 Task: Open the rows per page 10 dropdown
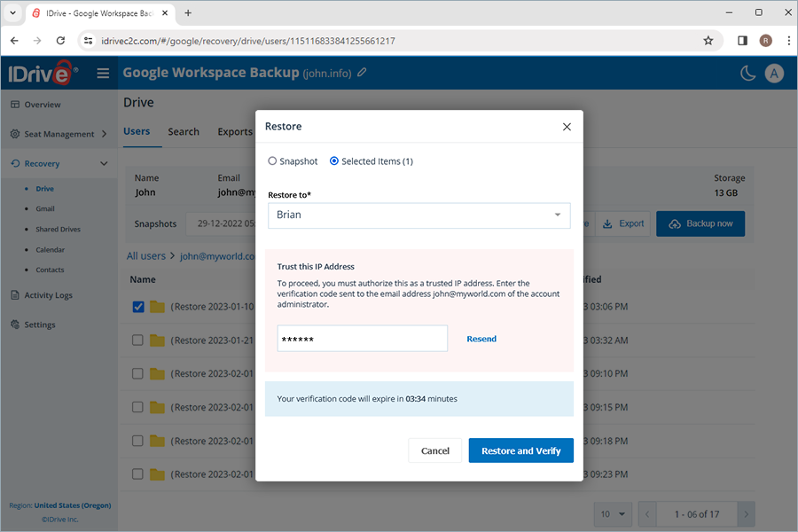pyautogui.click(x=613, y=514)
